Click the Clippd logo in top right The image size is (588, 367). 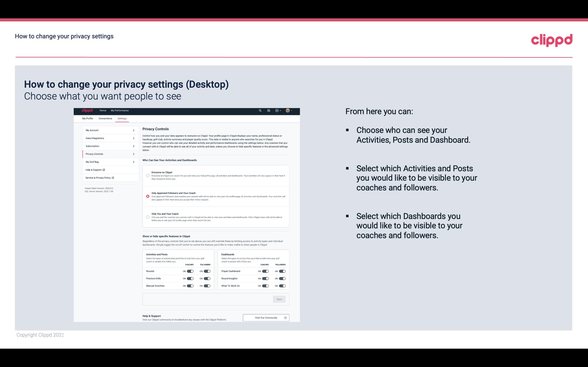[552, 40]
